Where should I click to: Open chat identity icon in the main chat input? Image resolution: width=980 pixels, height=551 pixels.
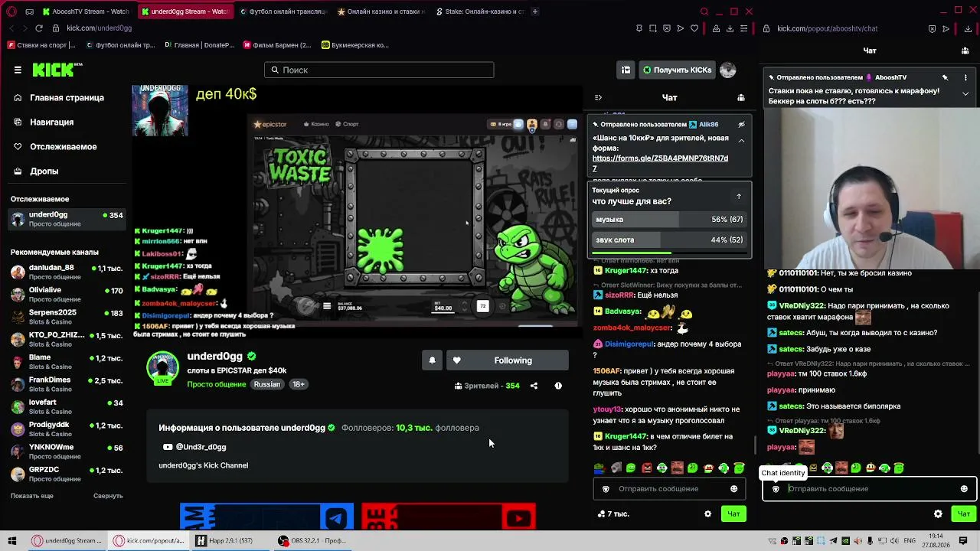click(606, 489)
